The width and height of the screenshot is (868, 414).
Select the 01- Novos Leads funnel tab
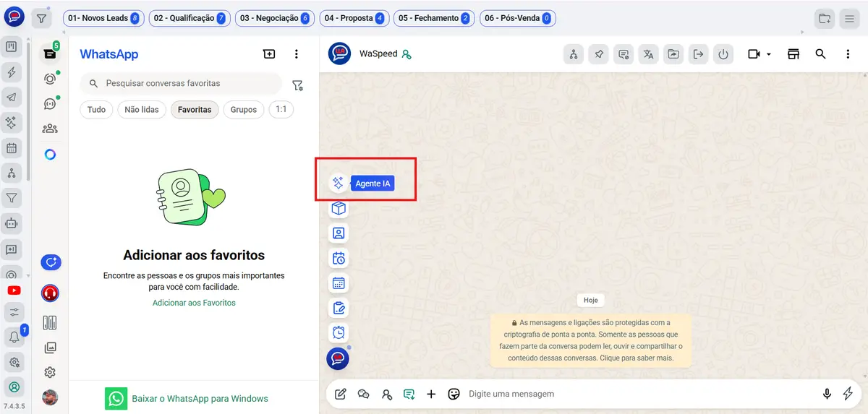(102, 18)
